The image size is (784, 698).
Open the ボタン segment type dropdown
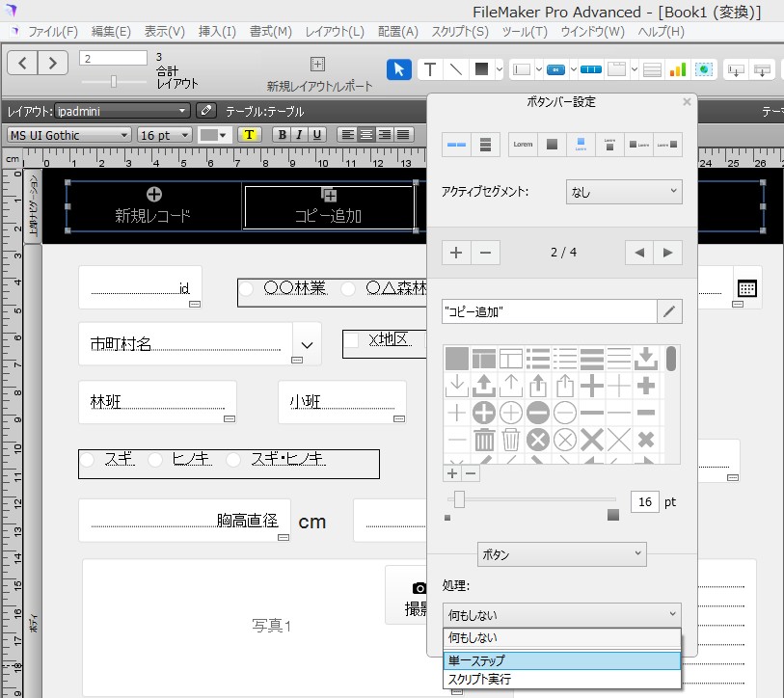click(561, 554)
